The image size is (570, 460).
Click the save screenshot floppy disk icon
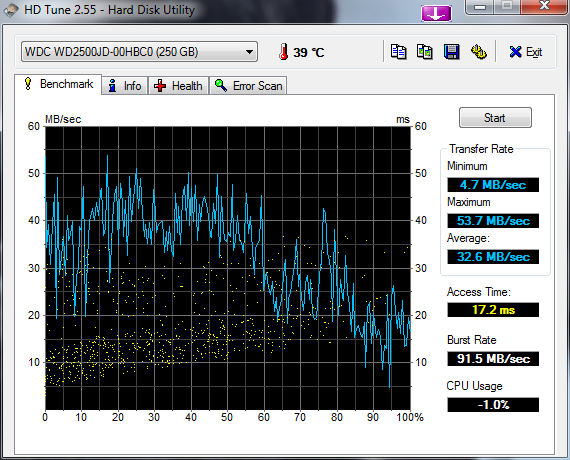click(451, 52)
